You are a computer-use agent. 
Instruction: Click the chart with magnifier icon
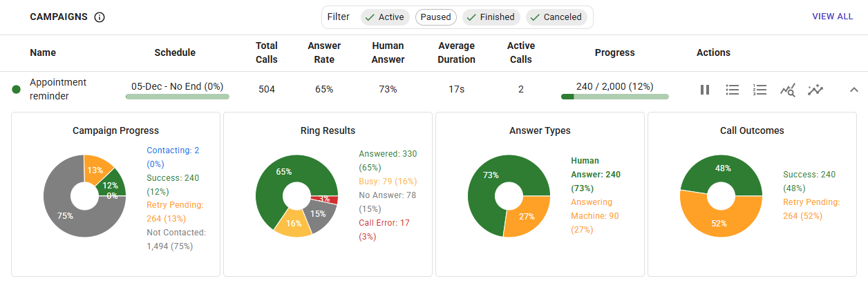coord(788,90)
